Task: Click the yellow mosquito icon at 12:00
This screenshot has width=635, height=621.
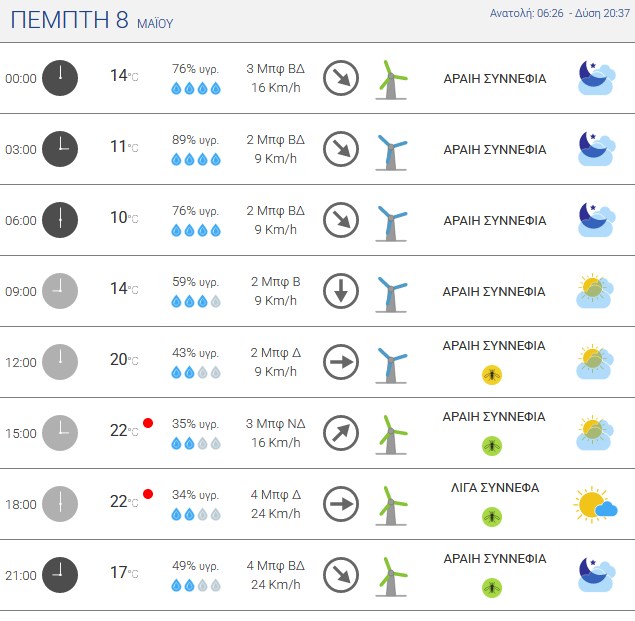Action: click(x=492, y=375)
